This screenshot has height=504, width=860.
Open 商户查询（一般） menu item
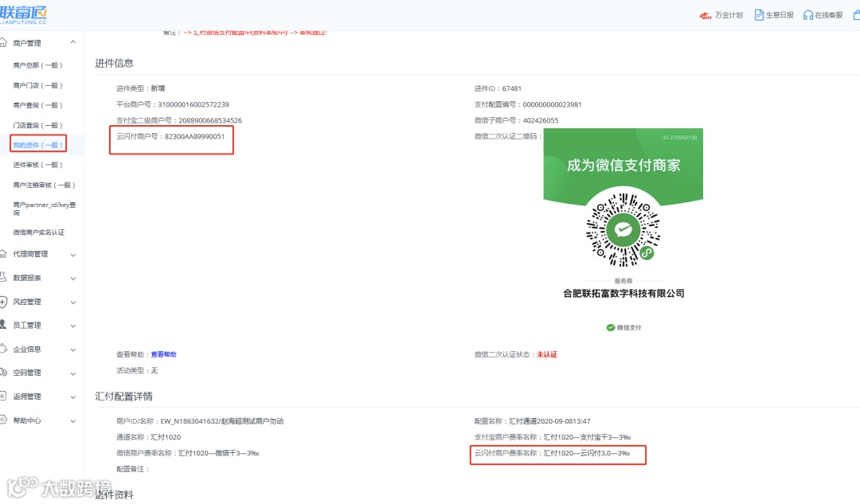[x=38, y=105]
